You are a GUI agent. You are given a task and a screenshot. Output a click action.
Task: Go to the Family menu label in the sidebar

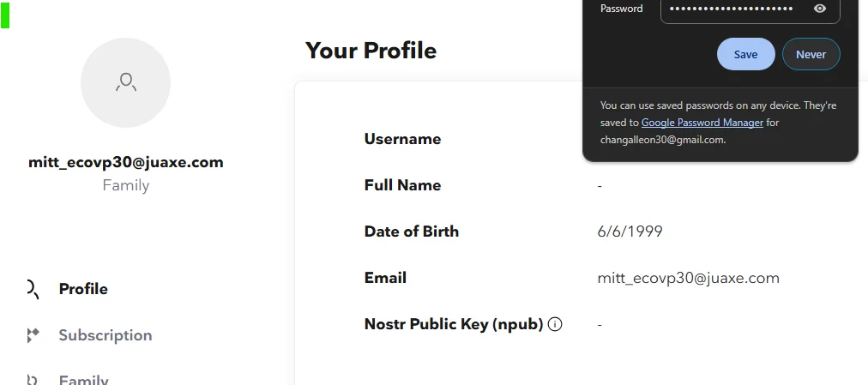coord(83,380)
